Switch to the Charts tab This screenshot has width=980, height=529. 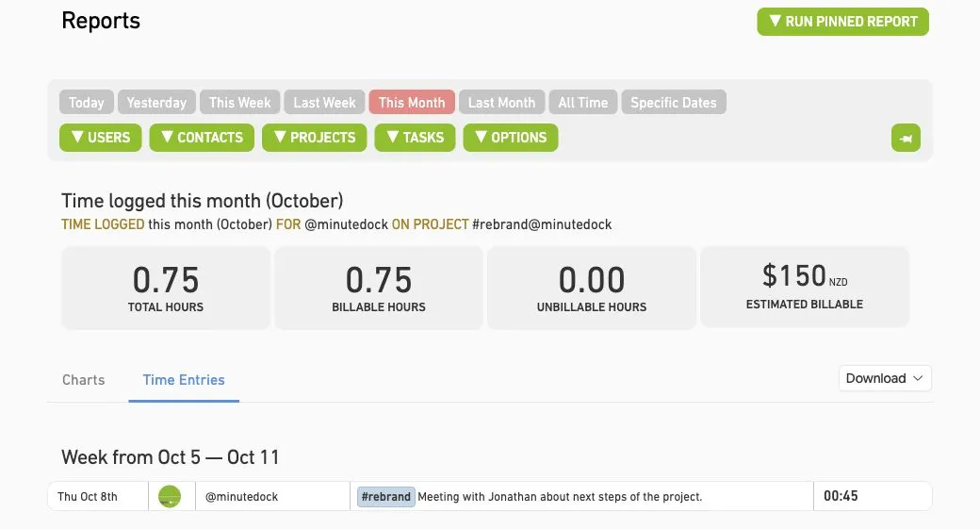83,380
